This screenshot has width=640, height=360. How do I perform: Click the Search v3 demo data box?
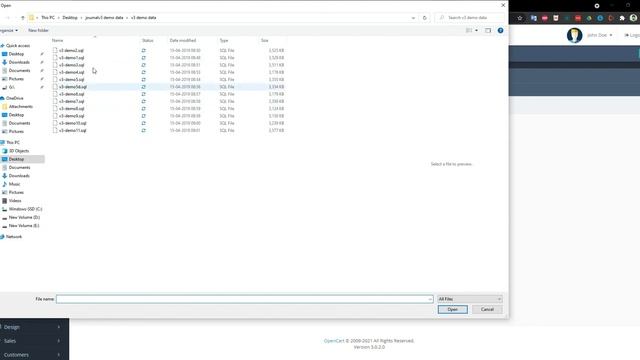[x=470, y=18]
